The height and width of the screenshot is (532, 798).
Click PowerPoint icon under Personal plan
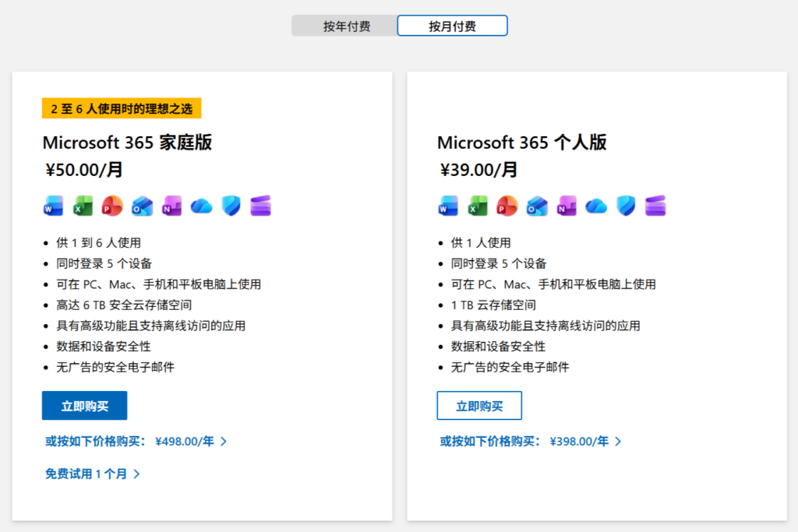[x=506, y=206]
